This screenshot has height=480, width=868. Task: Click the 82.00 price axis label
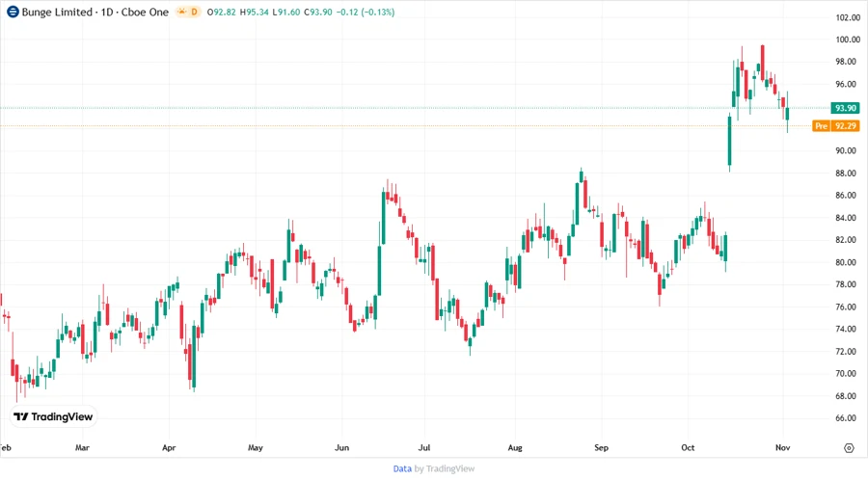[848, 240]
